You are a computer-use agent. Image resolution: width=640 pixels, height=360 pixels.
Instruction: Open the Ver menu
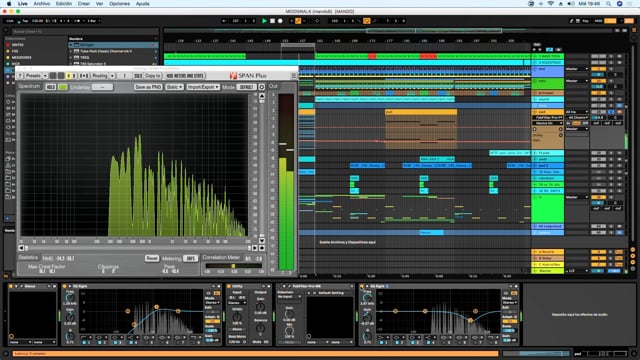coord(99,4)
